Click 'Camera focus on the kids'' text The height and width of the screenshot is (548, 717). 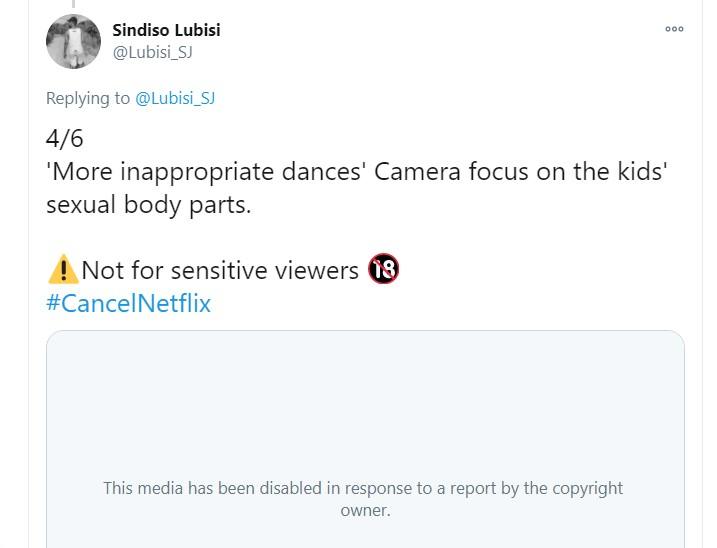coord(521,171)
